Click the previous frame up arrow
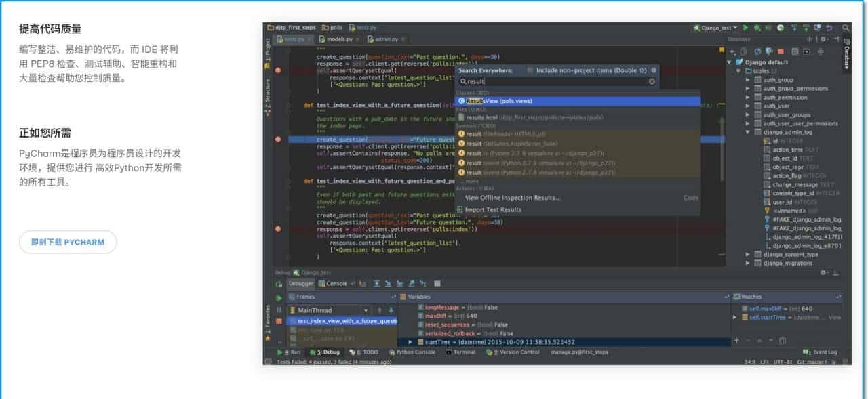 (380, 310)
